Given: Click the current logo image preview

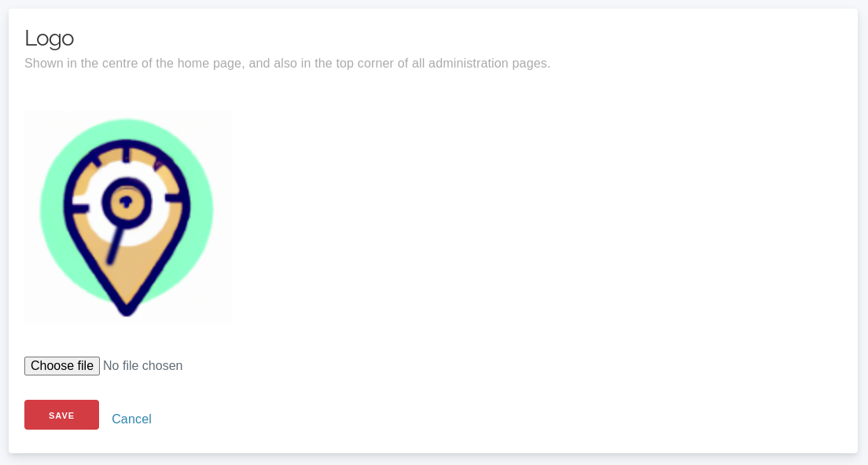Looking at the screenshot, I should tap(128, 217).
